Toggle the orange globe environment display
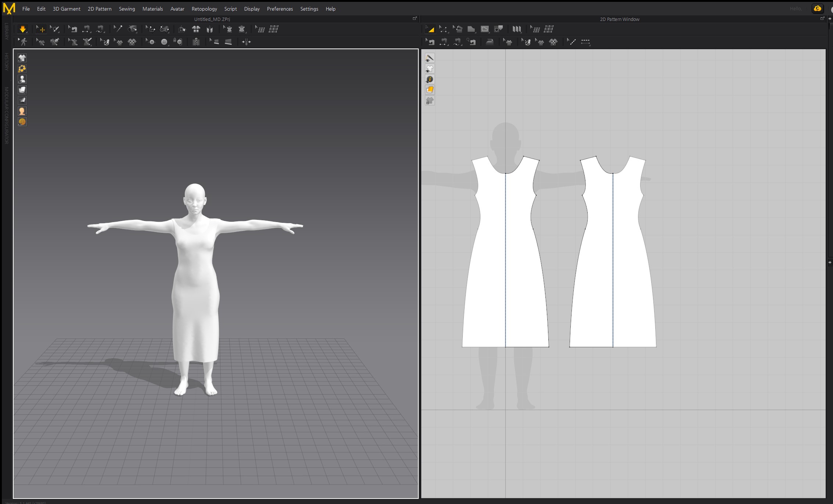Screen dimensions: 833x504 pos(22,122)
